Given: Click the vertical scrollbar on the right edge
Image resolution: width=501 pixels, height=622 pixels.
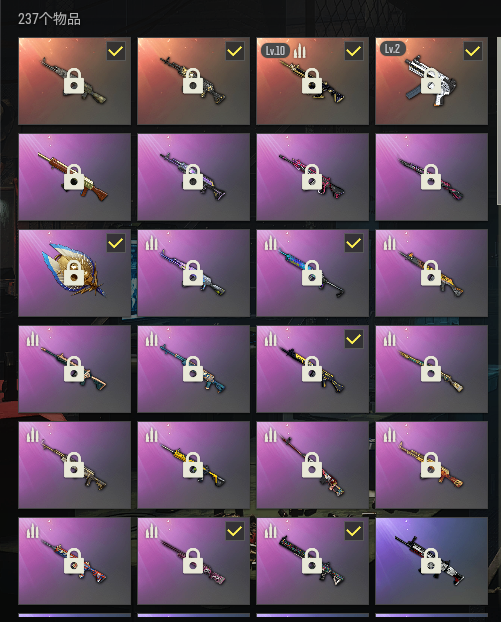Looking at the screenshot, I should 499,121.
